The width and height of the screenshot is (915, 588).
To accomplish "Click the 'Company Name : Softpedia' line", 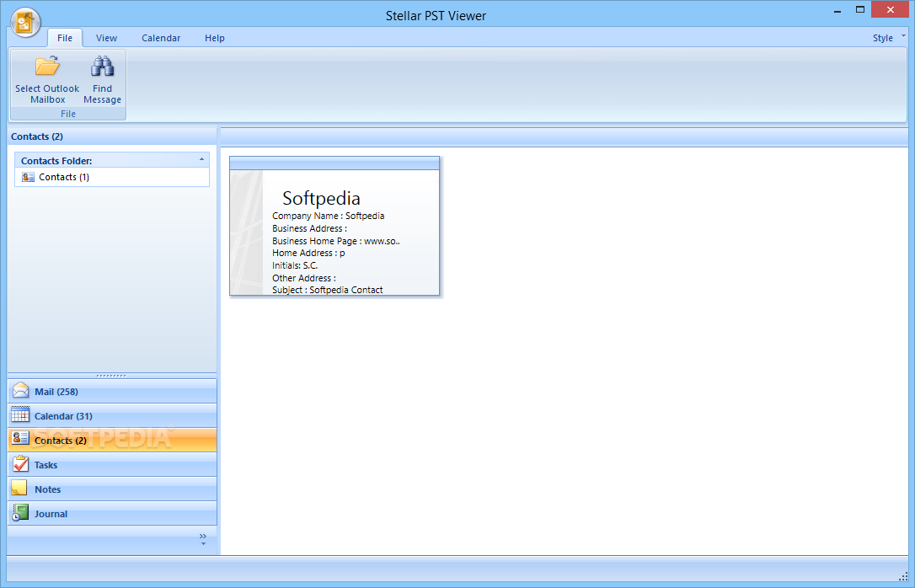I will [328, 216].
